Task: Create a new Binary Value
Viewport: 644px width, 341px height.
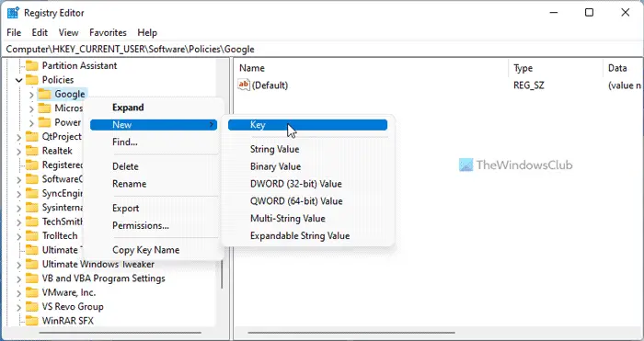Action: click(x=307, y=166)
